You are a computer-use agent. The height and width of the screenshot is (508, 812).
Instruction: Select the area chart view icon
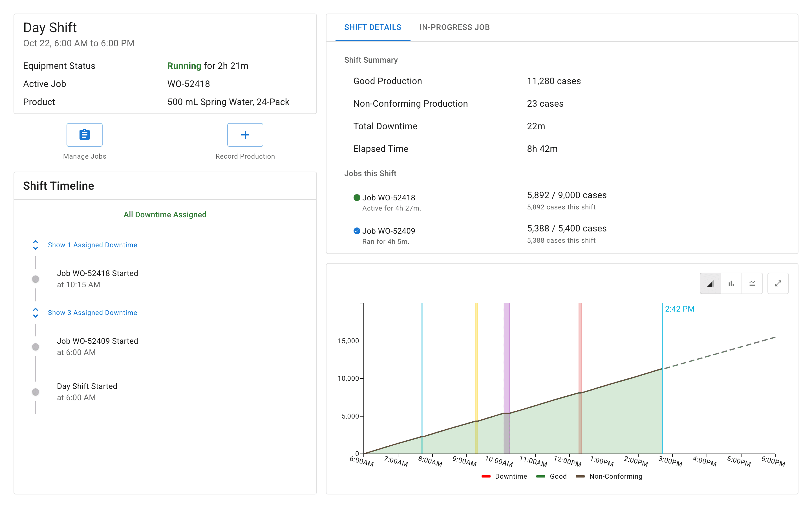pyautogui.click(x=710, y=284)
